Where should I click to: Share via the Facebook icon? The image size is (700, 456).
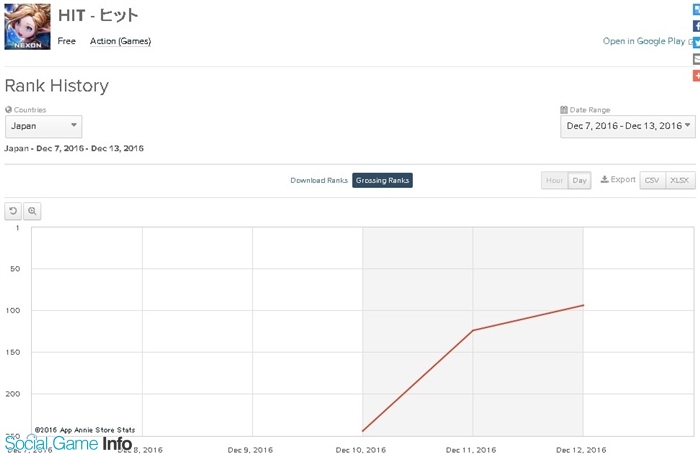696,26
